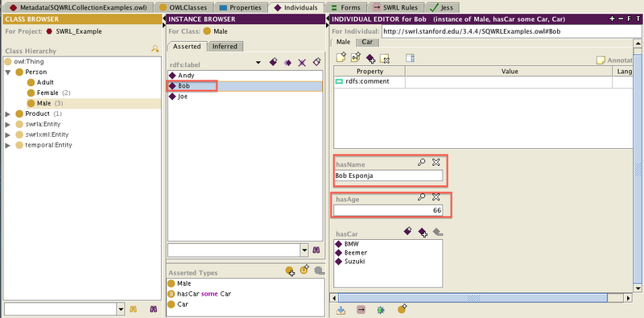Click the remove asserted type icon
The image size is (644, 318).
pyautogui.click(x=319, y=271)
